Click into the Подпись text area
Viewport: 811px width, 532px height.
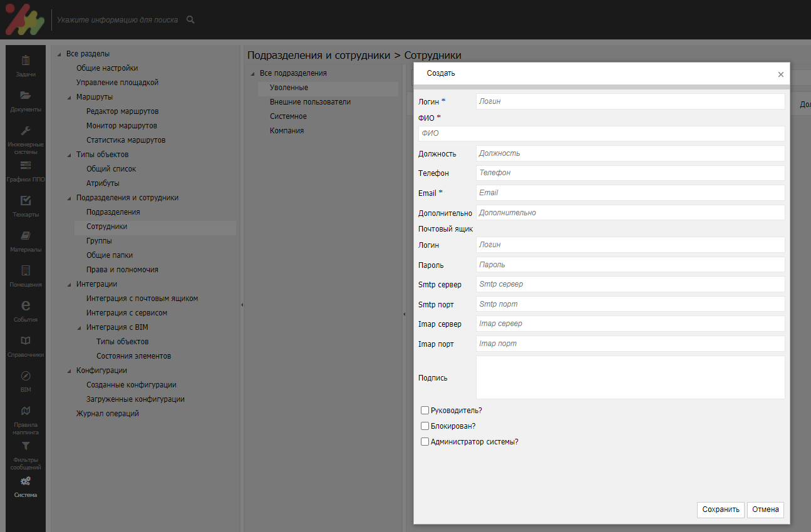coord(630,377)
